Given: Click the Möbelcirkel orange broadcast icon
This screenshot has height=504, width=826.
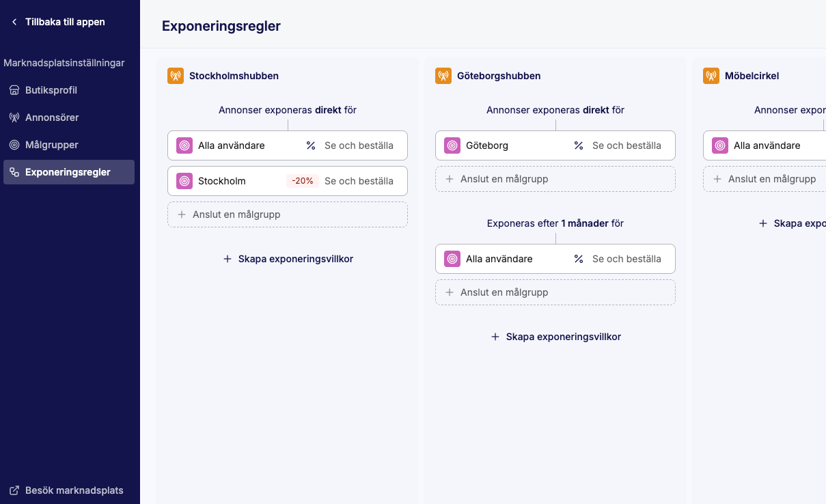Looking at the screenshot, I should (711, 76).
